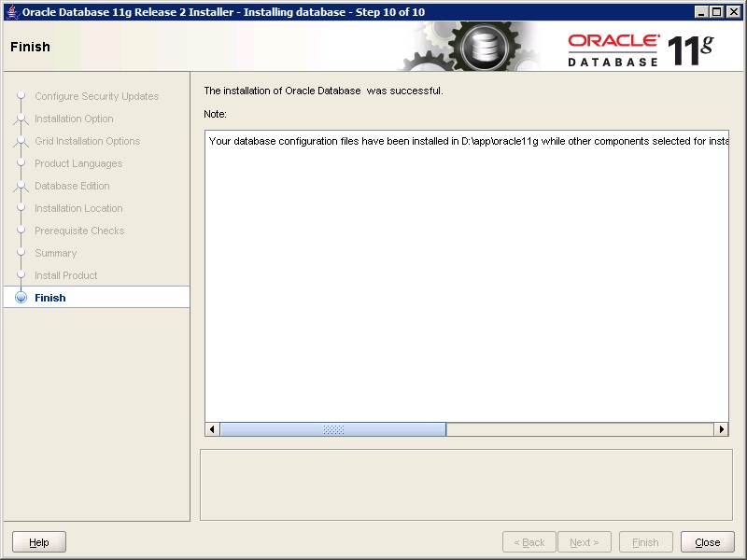Select the Summary step
Screen dimensions: 747x560
point(56,253)
